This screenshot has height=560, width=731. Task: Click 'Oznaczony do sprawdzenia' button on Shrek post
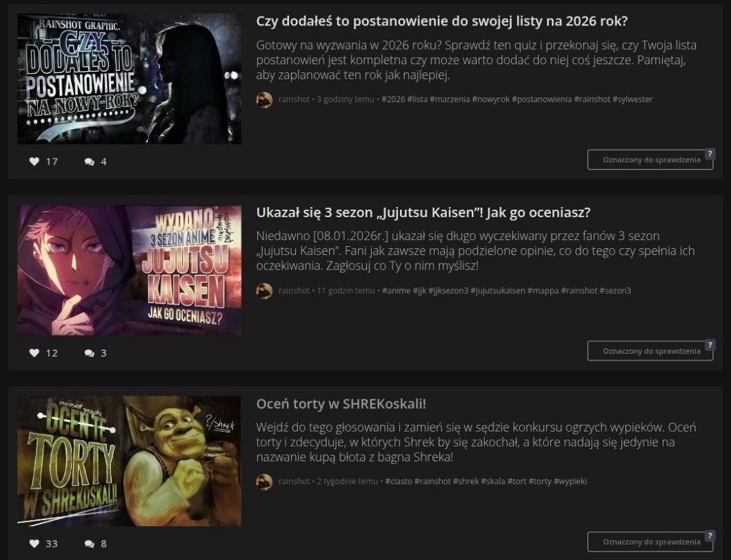650,542
